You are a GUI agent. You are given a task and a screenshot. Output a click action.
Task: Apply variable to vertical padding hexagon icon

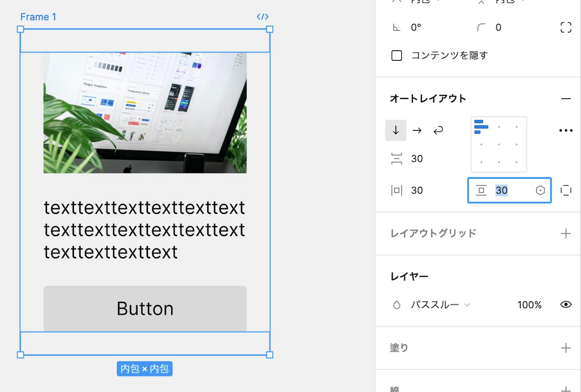point(540,190)
